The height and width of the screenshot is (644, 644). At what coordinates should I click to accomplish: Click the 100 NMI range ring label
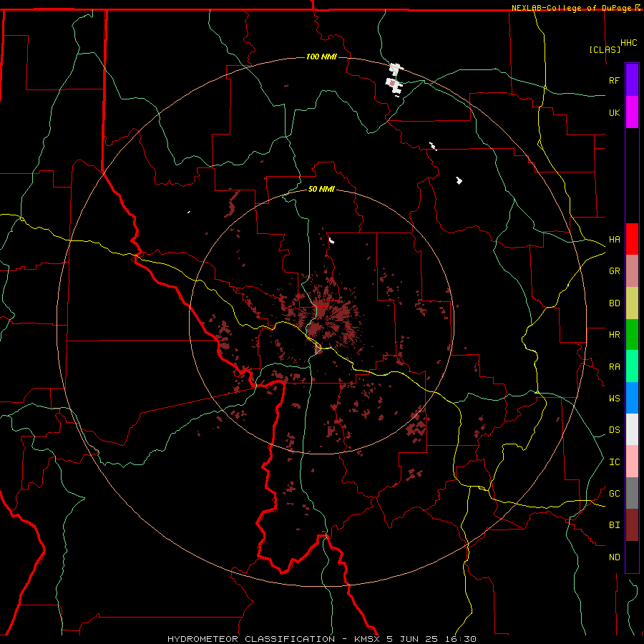click(321, 57)
